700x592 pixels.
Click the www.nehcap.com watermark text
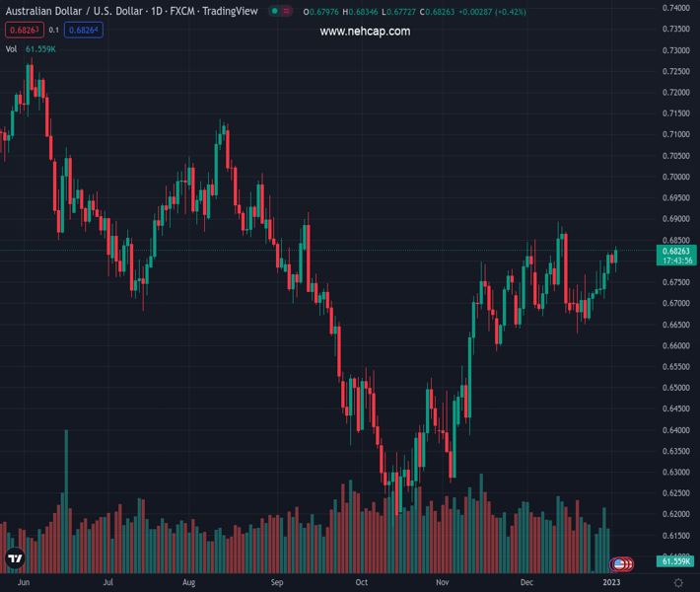[x=365, y=32]
